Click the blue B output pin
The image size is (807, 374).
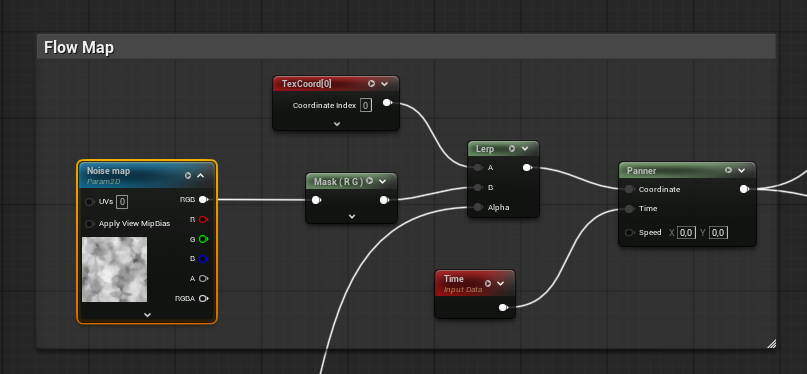203,259
